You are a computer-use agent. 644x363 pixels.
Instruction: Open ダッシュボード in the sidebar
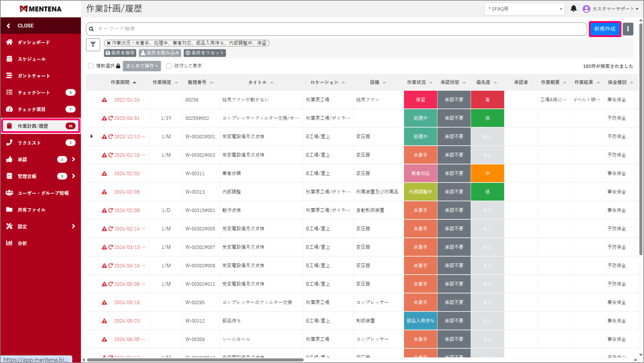[34, 42]
